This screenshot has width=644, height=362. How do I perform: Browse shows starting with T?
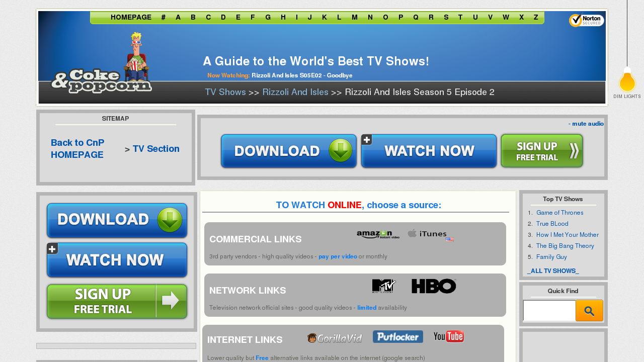[460, 17]
